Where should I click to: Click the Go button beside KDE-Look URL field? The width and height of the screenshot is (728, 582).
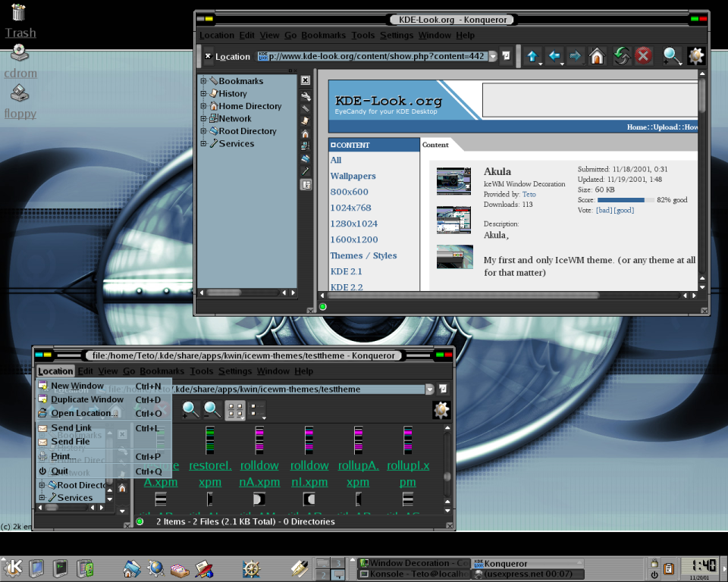click(x=506, y=56)
